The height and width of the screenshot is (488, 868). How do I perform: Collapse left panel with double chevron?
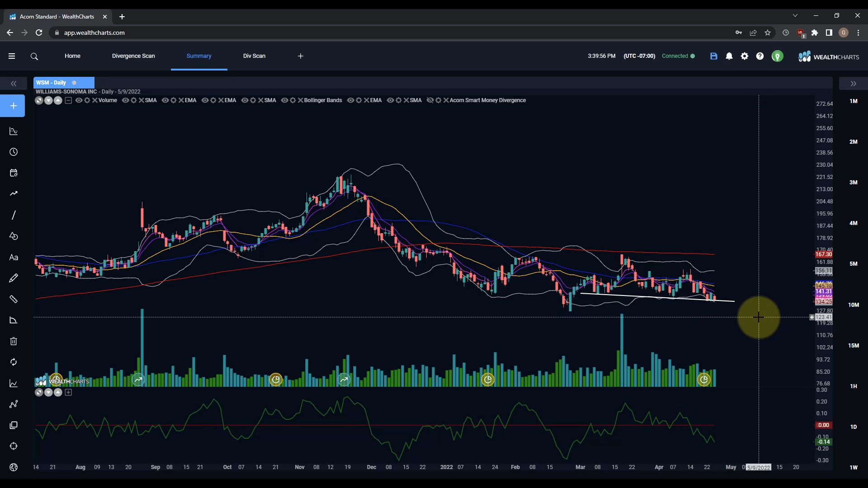tap(14, 84)
